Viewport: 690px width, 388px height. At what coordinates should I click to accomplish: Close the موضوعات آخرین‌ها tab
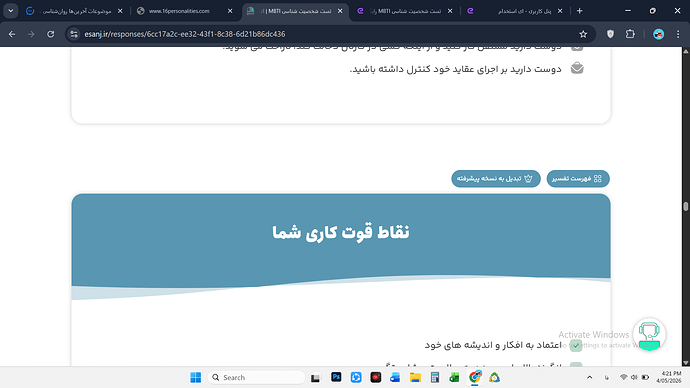[120, 11]
